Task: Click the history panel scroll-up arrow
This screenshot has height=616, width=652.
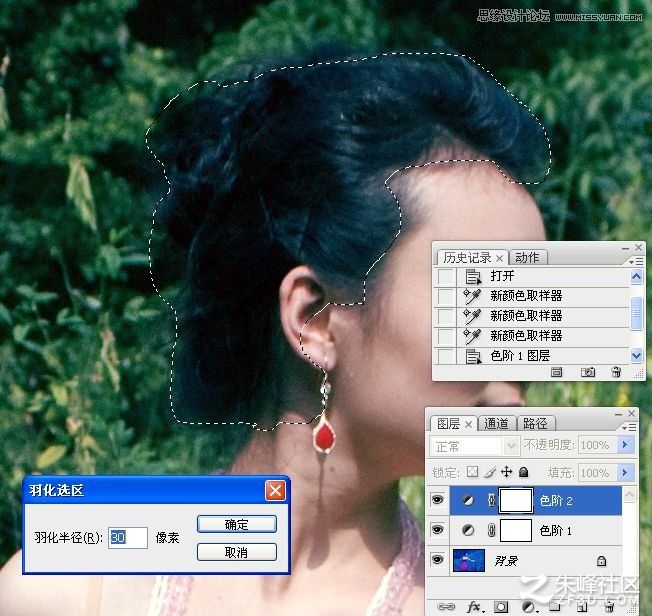Action: click(x=637, y=277)
